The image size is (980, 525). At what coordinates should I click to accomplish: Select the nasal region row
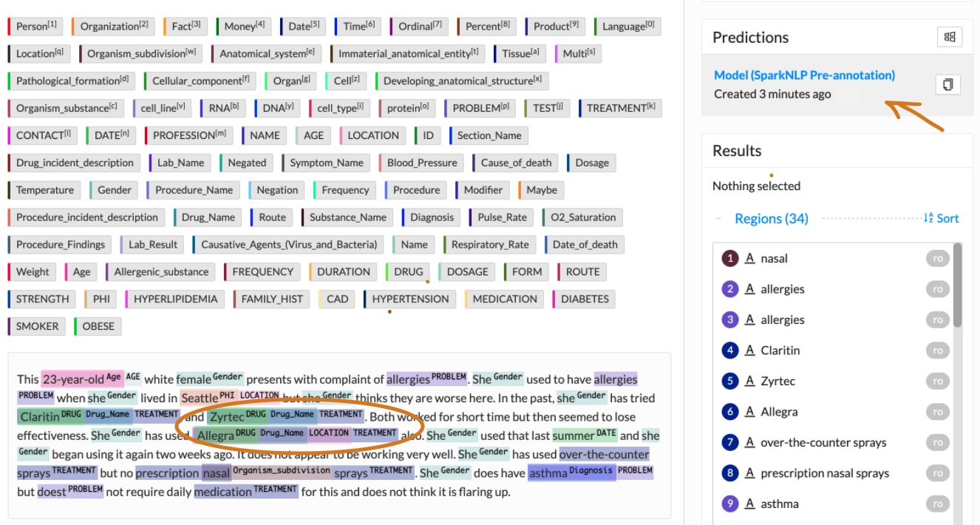click(834, 258)
